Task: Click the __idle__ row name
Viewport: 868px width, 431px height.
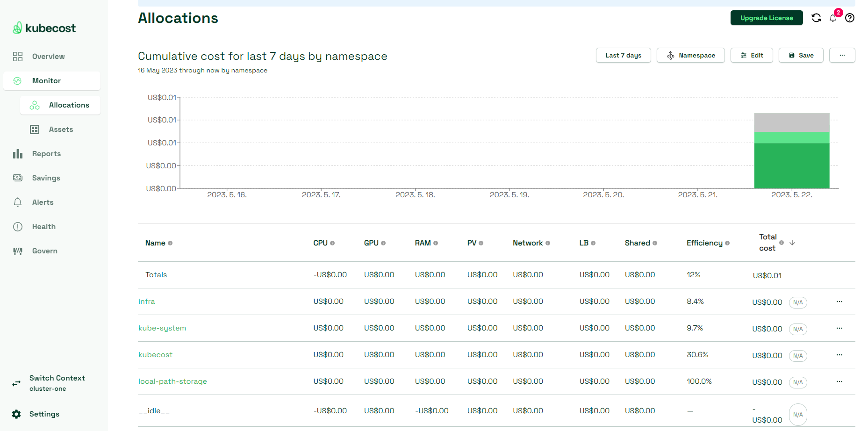Action: (154, 411)
